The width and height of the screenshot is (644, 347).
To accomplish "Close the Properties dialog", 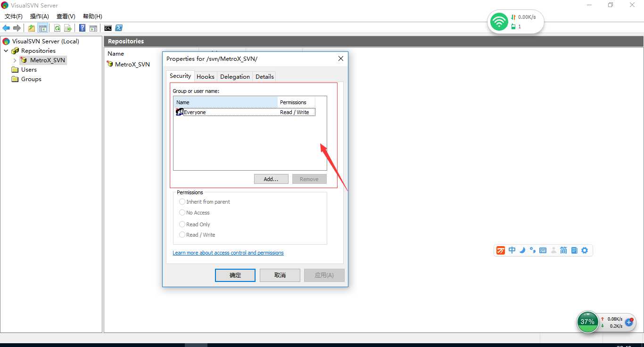I will click(x=341, y=58).
